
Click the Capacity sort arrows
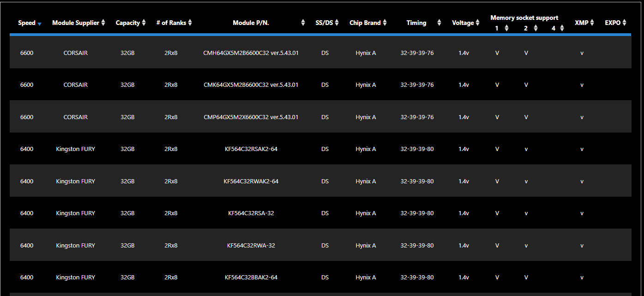click(144, 23)
